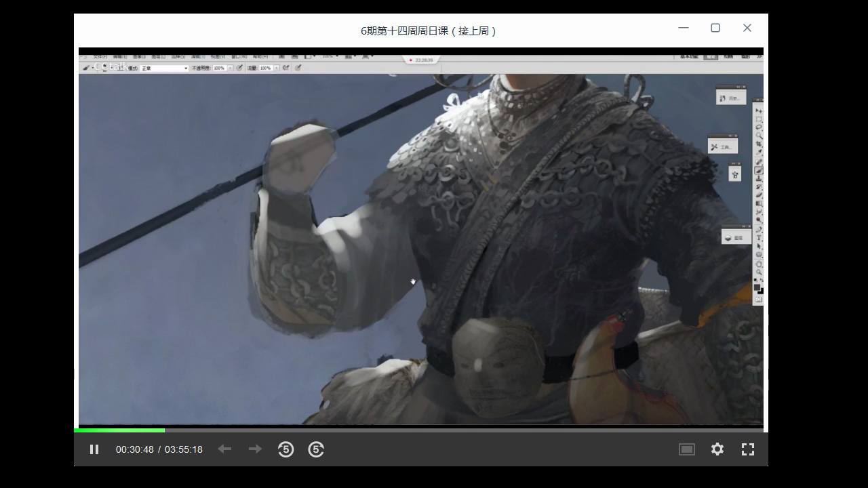Select the Lasso tool

[x=759, y=127]
